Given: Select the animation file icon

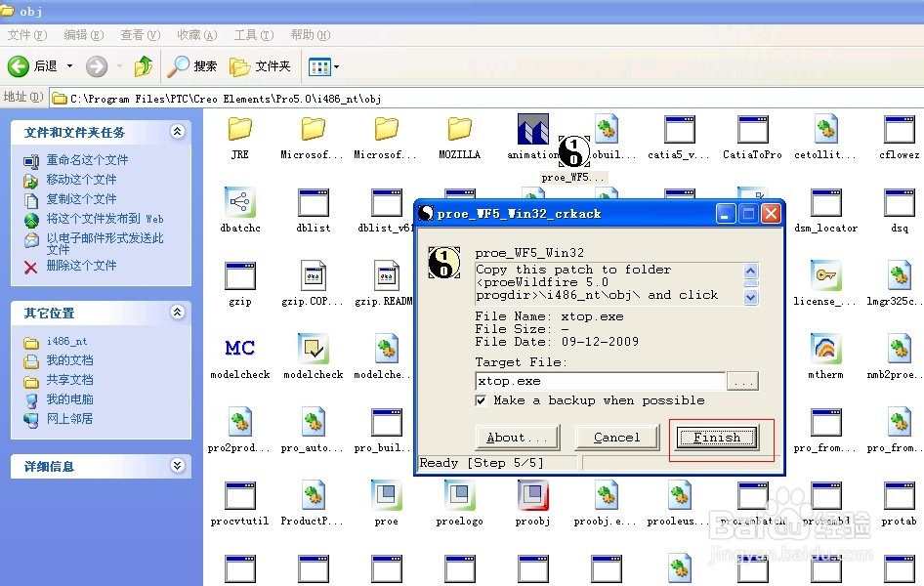Looking at the screenshot, I should (532, 130).
